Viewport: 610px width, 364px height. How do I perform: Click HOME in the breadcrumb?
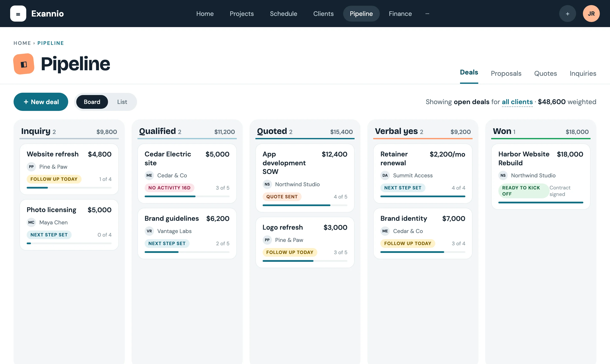[x=22, y=43]
